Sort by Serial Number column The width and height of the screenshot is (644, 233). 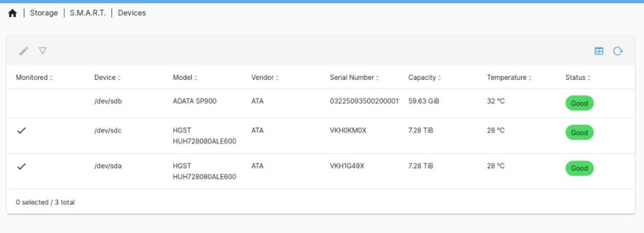pyautogui.click(x=354, y=77)
